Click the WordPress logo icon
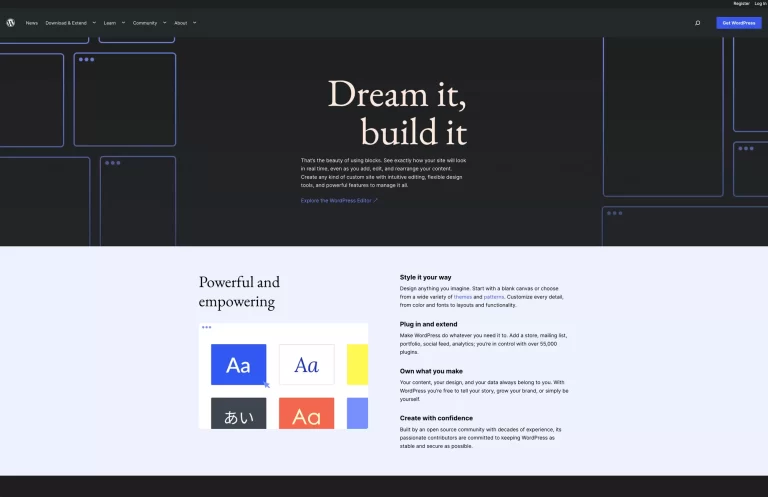 pyautogui.click(x=10, y=23)
